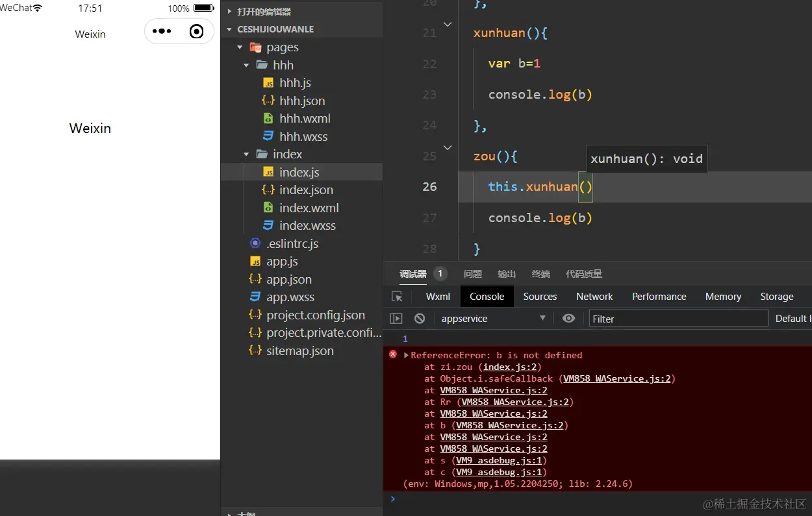This screenshot has height=516, width=812.
Task: Follow the 'at s' VM9 asdebug.js:1 link
Action: pyautogui.click(x=499, y=460)
